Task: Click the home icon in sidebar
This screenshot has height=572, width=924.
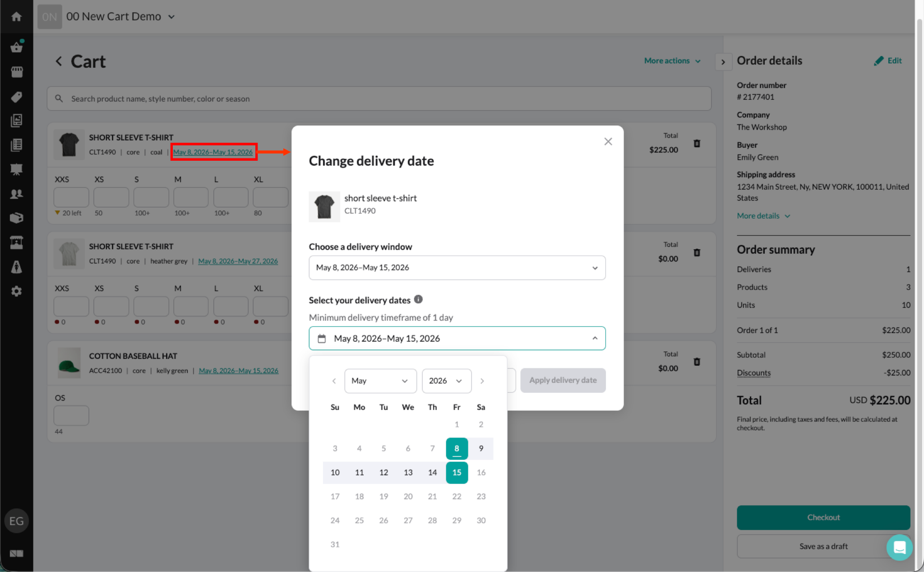Action: point(16,17)
